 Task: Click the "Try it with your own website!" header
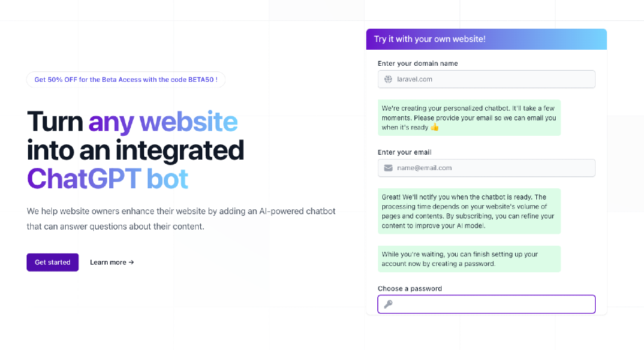pyautogui.click(x=430, y=39)
